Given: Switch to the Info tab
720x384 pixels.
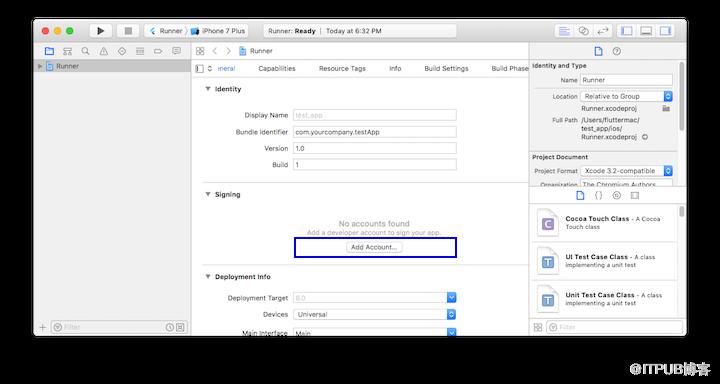Looking at the screenshot, I should [395, 68].
